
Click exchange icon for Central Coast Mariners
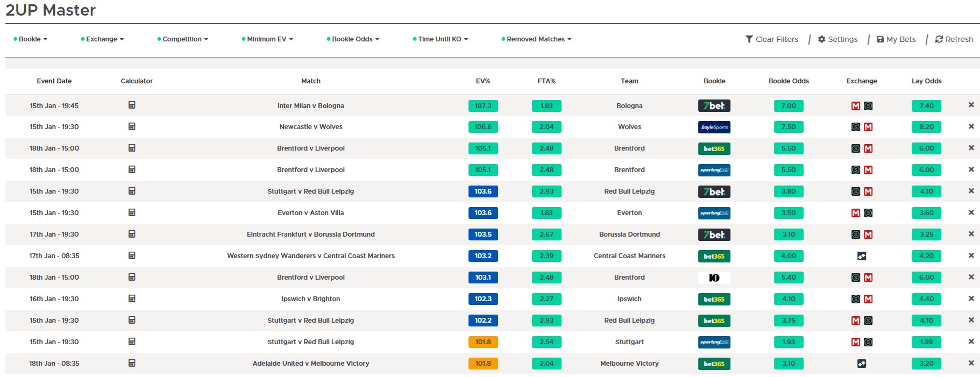pyautogui.click(x=861, y=256)
